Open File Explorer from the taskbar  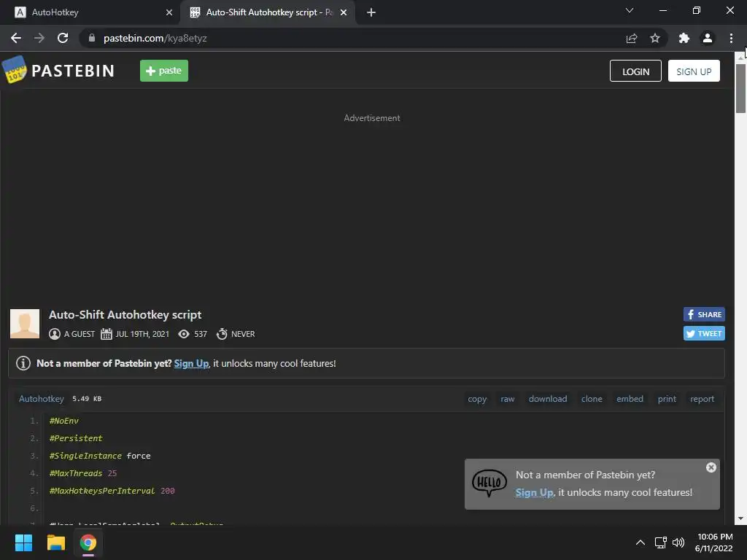coord(55,542)
